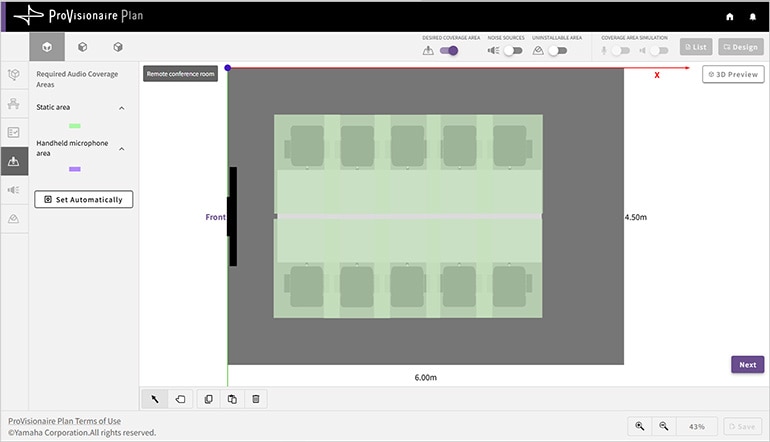
Task: Click the paste icon in the bottom toolbar
Action: click(232, 399)
